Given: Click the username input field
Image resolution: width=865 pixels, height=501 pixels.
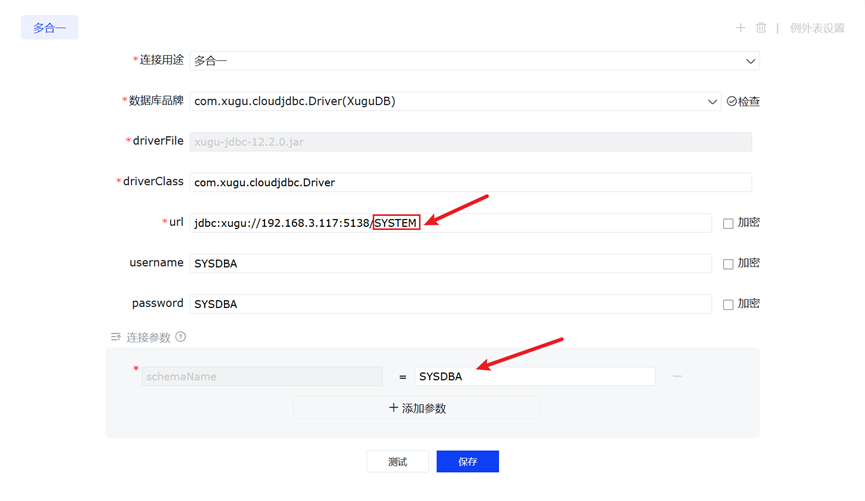Looking at the screenshot, I should 450,263.
